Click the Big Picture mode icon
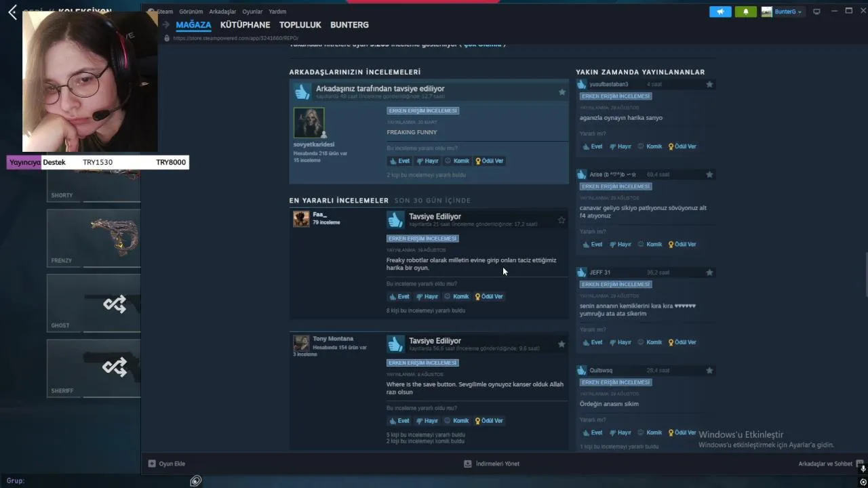868x488 pixels. coord(816,12)
